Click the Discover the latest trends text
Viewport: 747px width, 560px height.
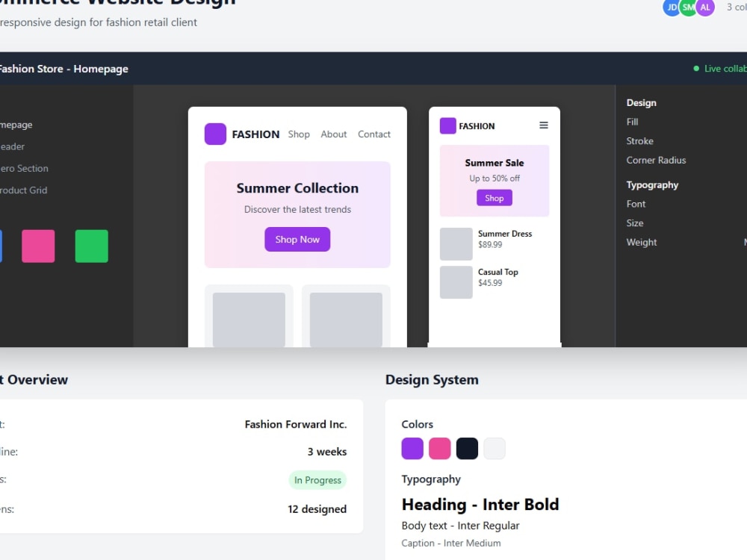click(297, 210)
